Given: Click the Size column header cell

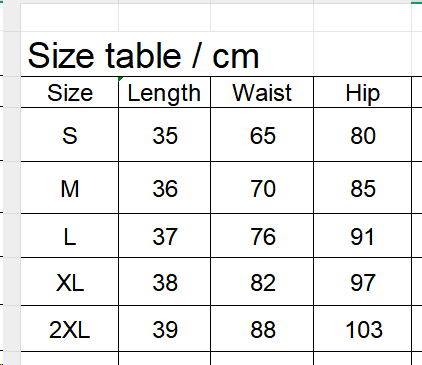Looking at the screenshot, I should coord(70,92).
